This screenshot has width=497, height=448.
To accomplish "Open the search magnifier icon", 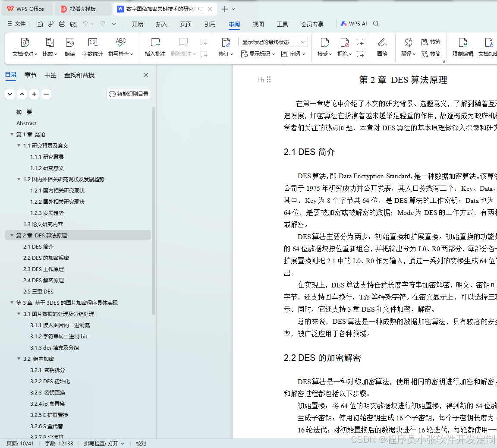I will click(x=376, y=24).
